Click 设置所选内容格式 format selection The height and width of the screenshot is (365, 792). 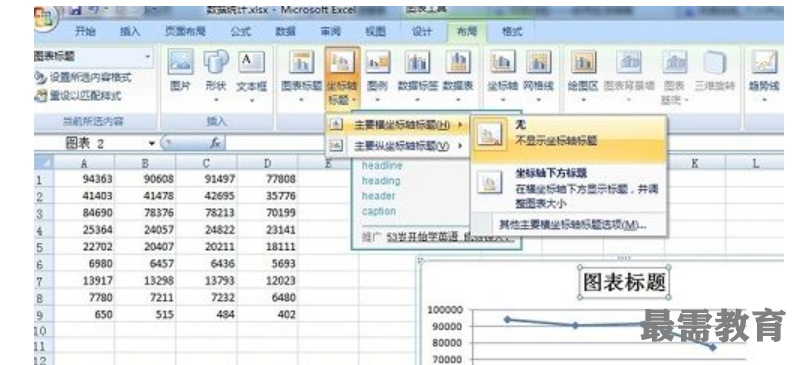tap(83, 77)
